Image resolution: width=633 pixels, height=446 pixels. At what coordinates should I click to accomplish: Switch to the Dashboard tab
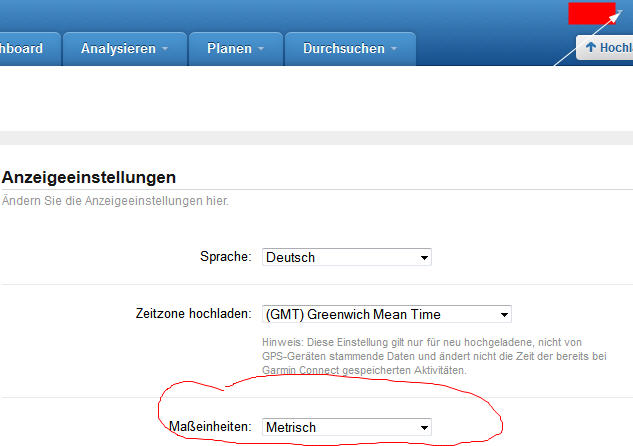tap(22, 48)
